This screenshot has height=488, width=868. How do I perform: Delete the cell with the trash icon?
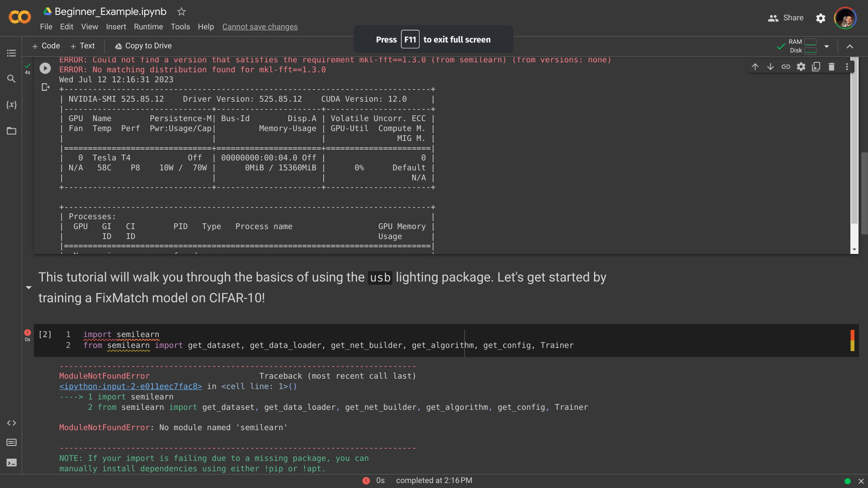[832, 66]
